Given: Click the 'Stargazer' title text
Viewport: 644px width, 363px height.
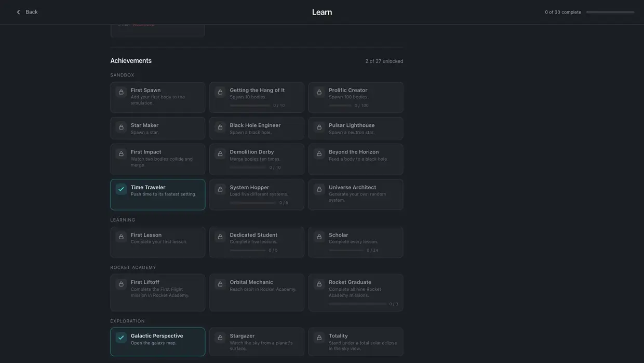Looking at the screenshot, I should click(242, 336).
